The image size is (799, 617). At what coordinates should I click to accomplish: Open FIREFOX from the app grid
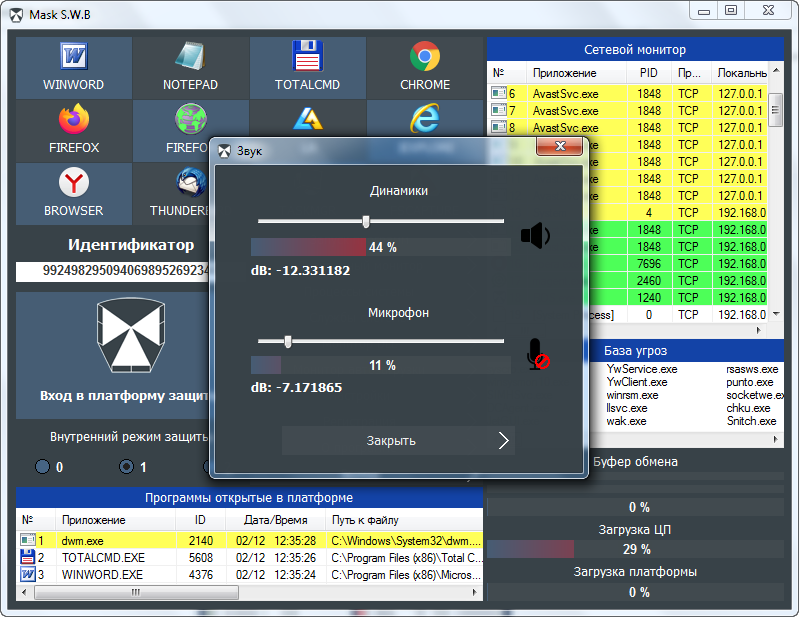click(x=73, y=130)
